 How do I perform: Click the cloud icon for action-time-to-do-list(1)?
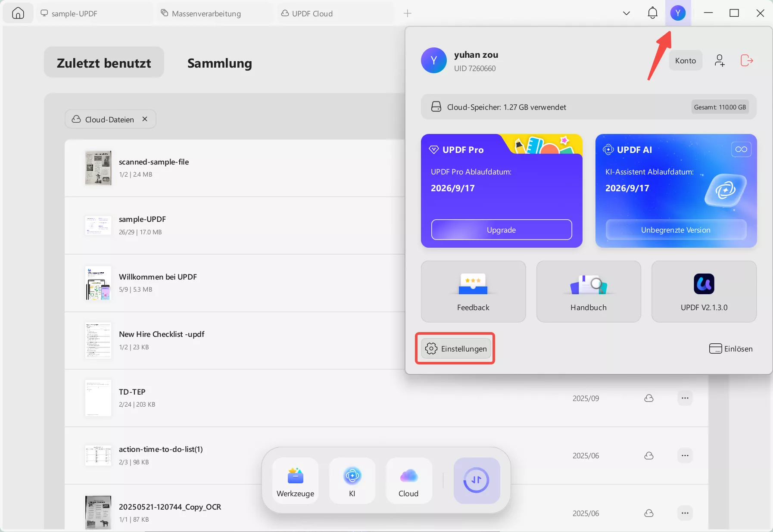click(649, 455)
